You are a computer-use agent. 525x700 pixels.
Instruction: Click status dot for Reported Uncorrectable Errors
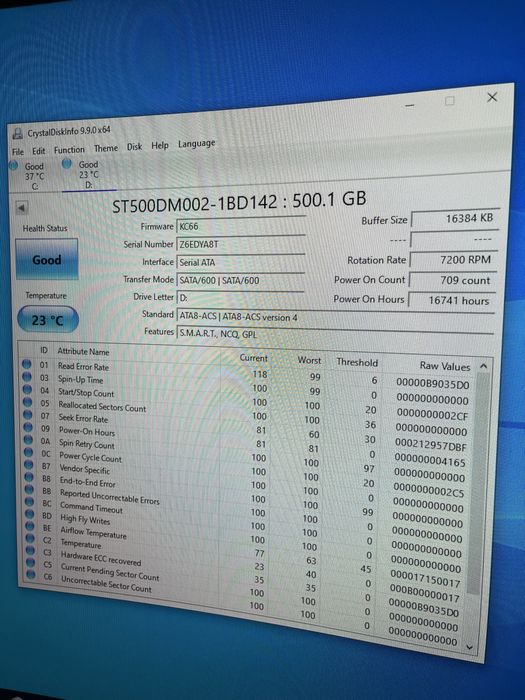tap(29, 489)
